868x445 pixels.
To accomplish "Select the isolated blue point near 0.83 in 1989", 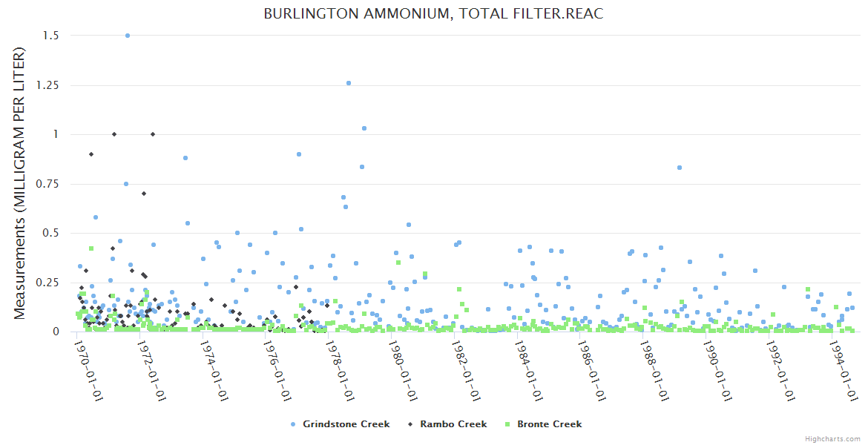I will tap(680, 168).
